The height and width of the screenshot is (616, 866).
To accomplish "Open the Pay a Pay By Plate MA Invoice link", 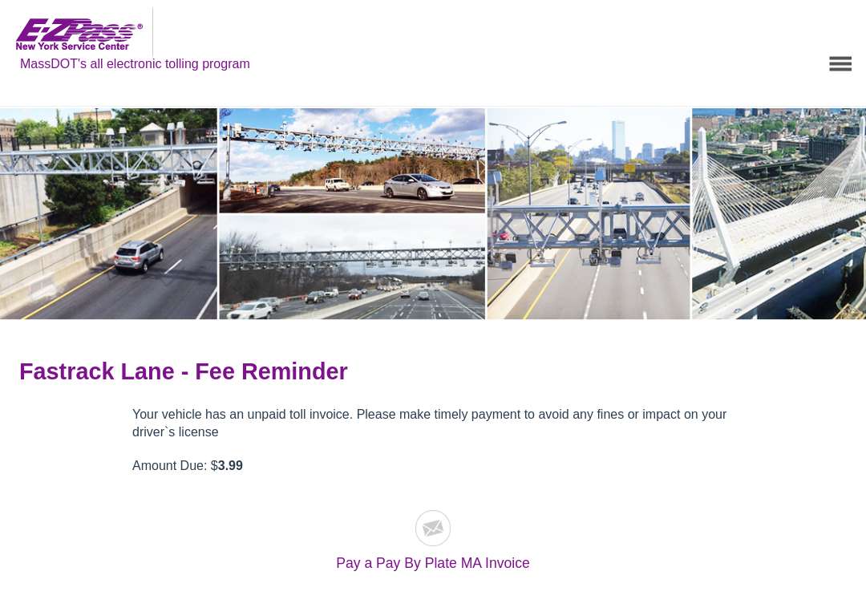I will pos(433,563).
